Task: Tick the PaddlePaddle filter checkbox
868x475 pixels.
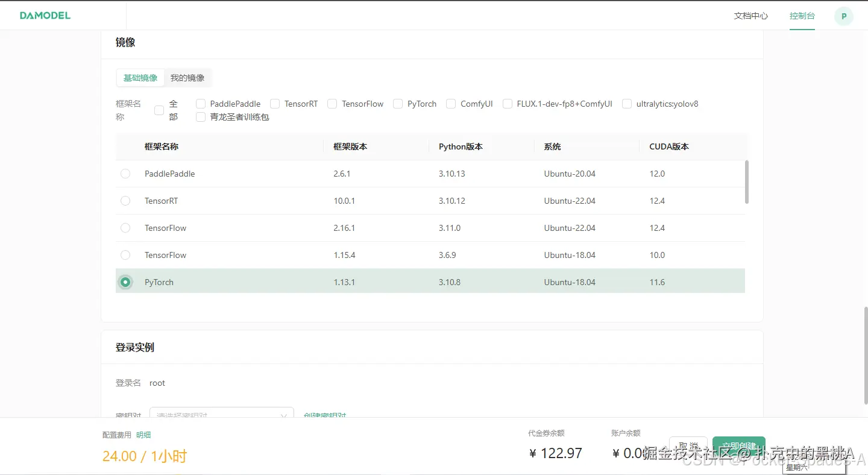Action: [201, 104]
